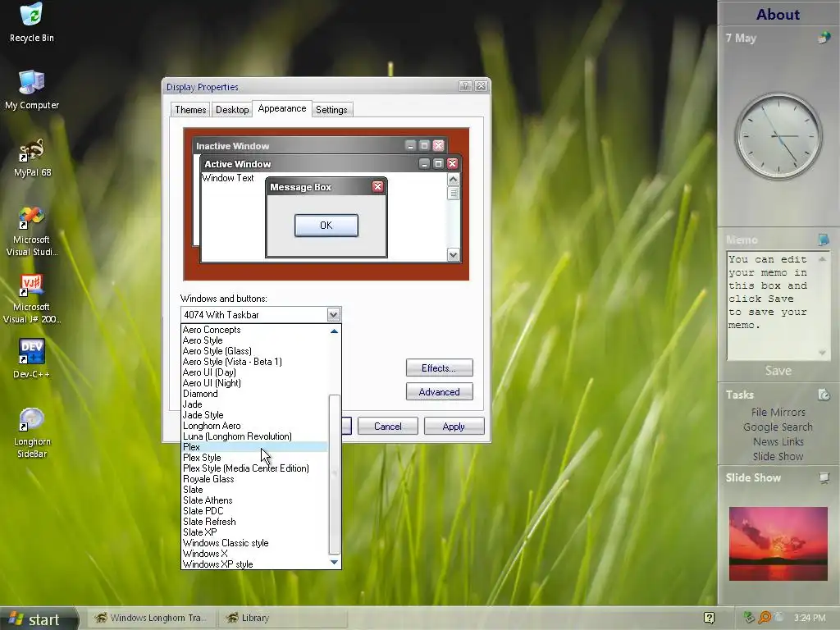Open the Slide Show task link
Screen dimensions: 840x630
coord(778,456)
